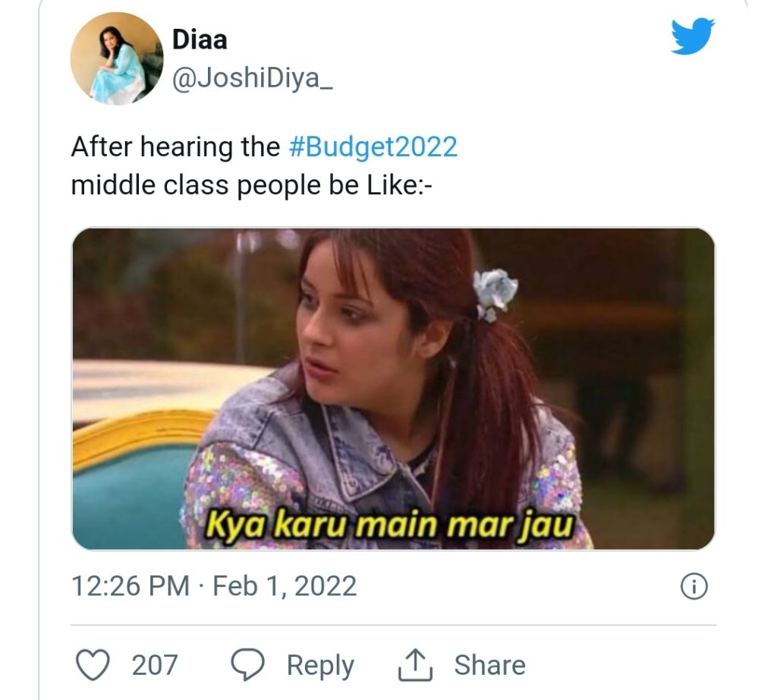
Task: Click the reply speech bubble icon
Action: (x=248, y=664)
